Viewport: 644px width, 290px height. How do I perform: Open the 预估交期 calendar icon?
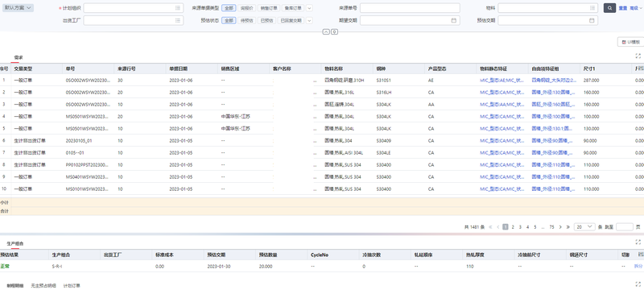592,20
